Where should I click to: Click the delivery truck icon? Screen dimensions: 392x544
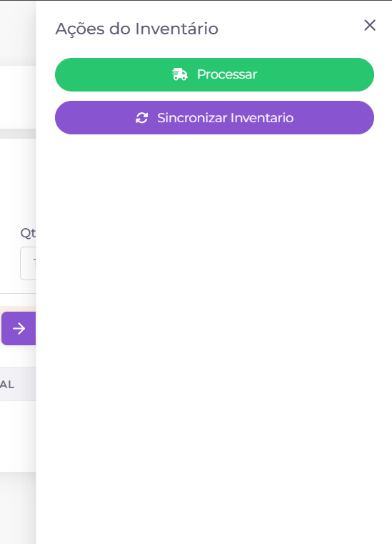180,74
